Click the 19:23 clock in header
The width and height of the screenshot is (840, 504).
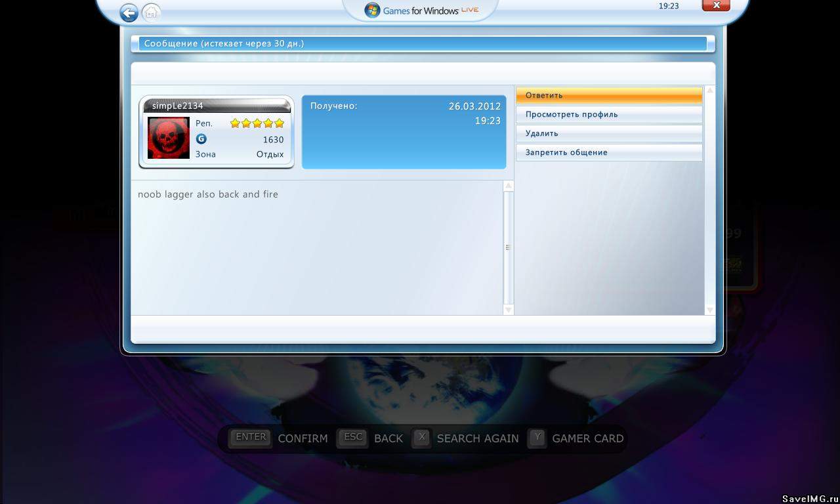tap(668, 6)
